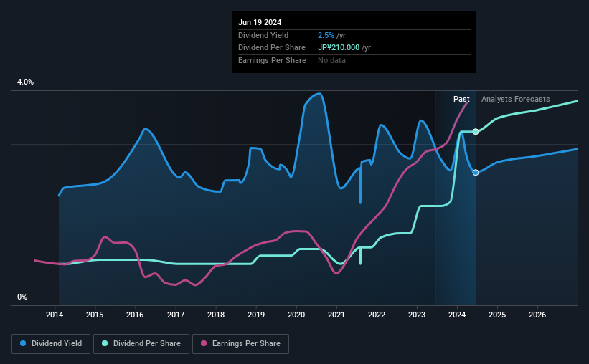This screenshot has width=589, height=364.
Task: Click the JP¥210.000 dividend per share value
Action: pos(339,48)
